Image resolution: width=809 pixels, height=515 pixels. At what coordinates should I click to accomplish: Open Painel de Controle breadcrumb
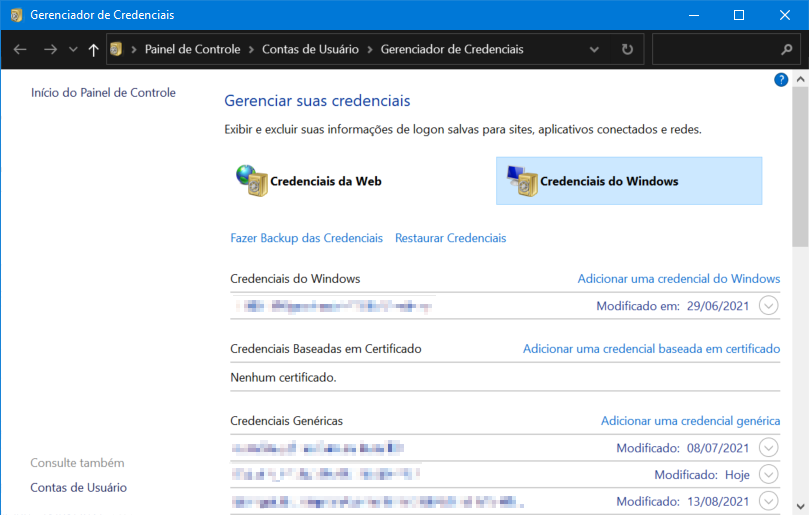tap(192, 49)
